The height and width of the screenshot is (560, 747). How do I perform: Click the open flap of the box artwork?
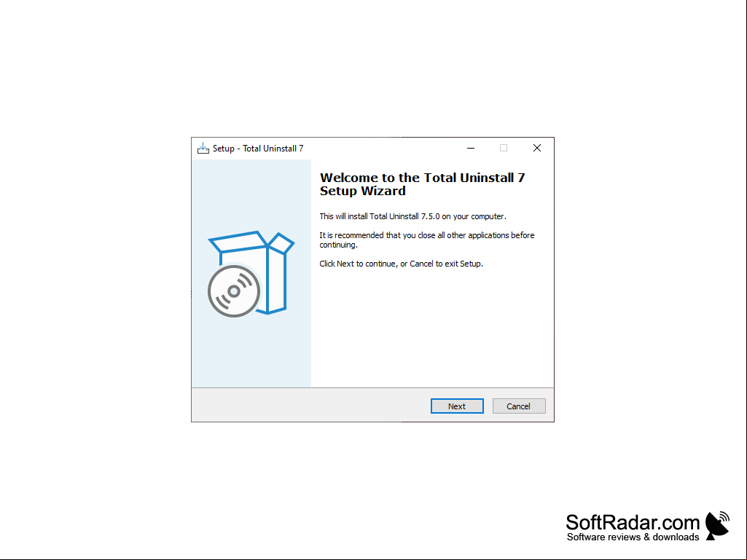(x=281, y=243)
